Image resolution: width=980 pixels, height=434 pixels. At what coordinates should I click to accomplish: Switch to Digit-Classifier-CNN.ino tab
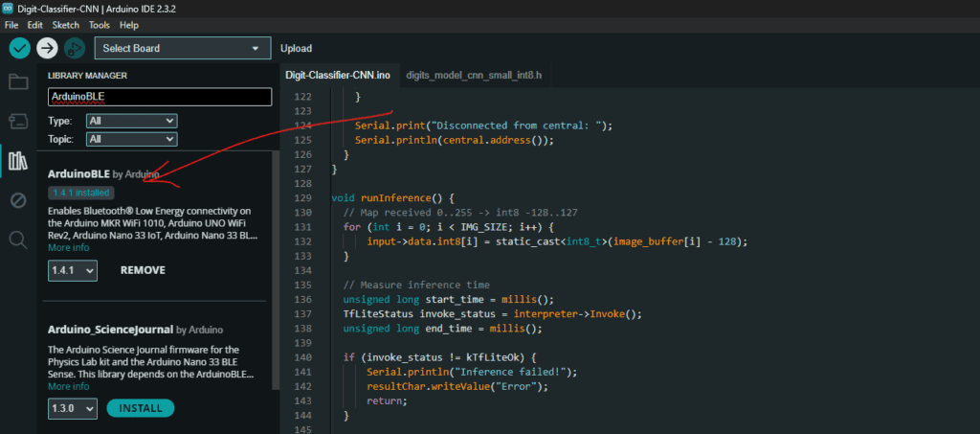click(338, 75)
